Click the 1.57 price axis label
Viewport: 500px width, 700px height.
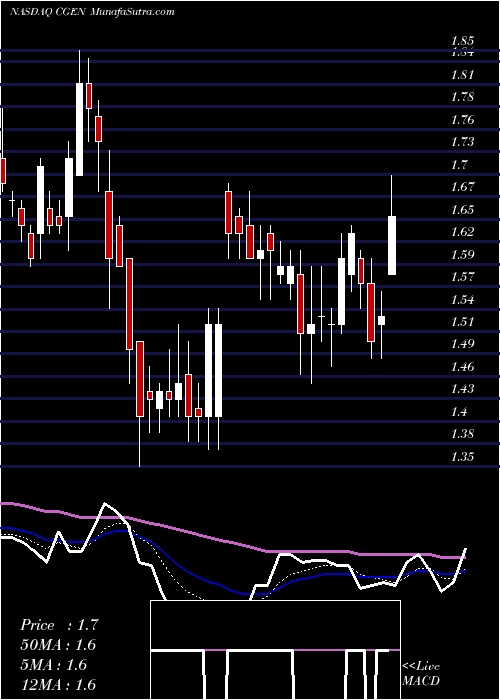click(x=463, y=277)
